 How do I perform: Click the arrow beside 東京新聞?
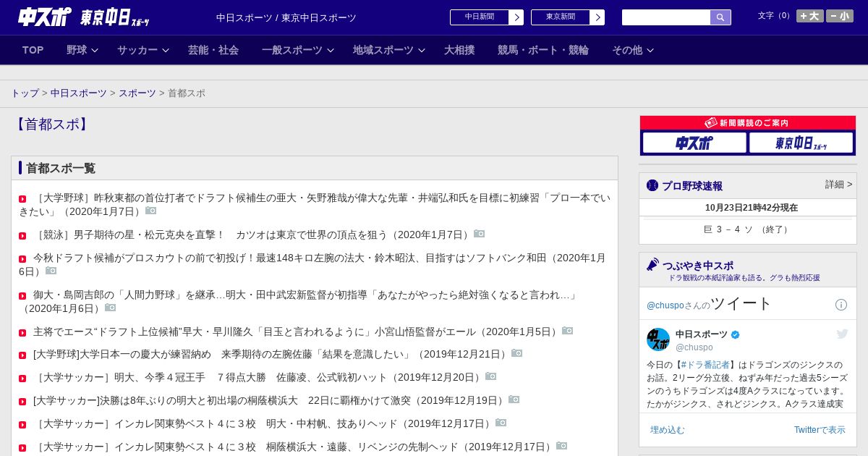tap(597, 17)
